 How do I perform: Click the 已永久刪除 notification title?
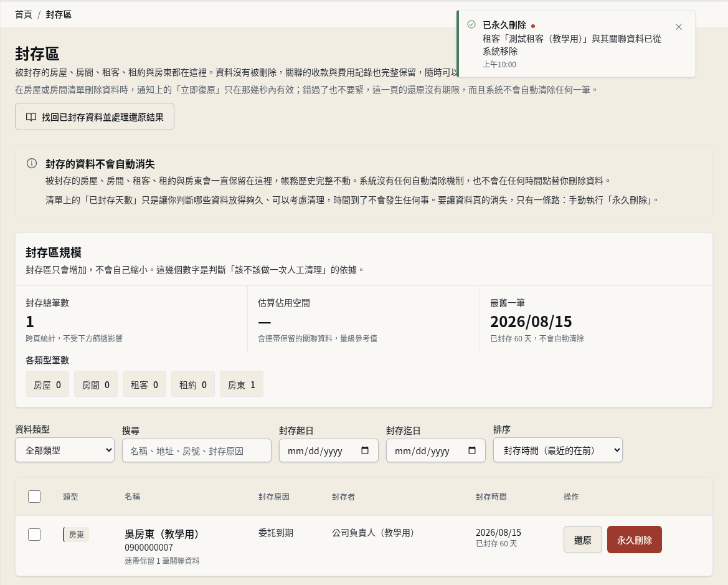(504, 25)
